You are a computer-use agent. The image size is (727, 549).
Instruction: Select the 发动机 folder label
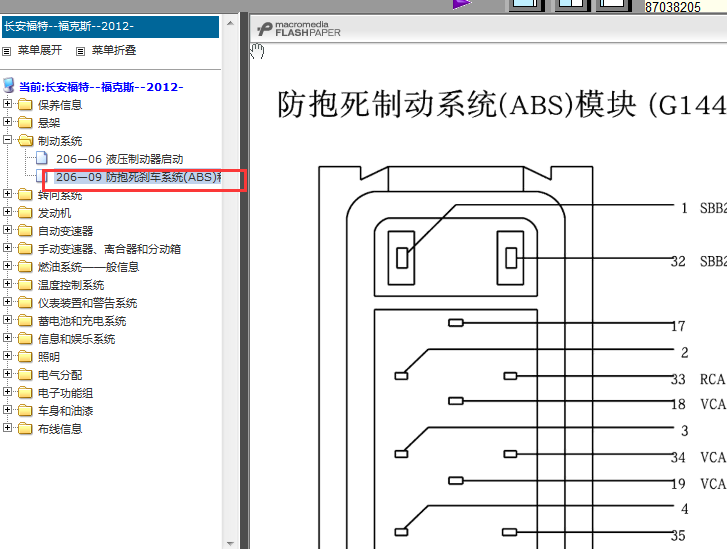(54, 213)
